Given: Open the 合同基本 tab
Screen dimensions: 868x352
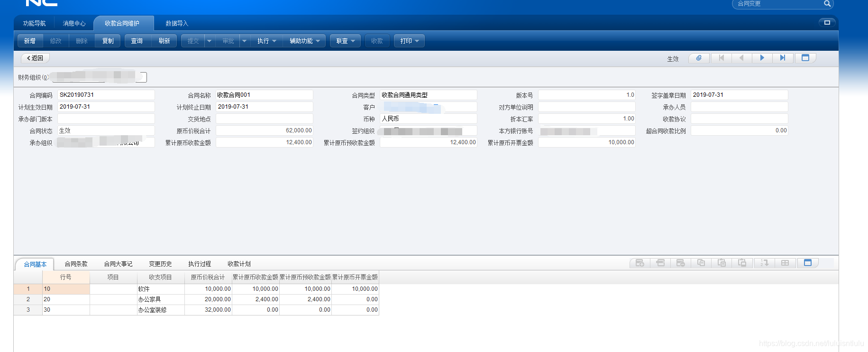Looking at the screenshot, I should click(x=35, y=264).
